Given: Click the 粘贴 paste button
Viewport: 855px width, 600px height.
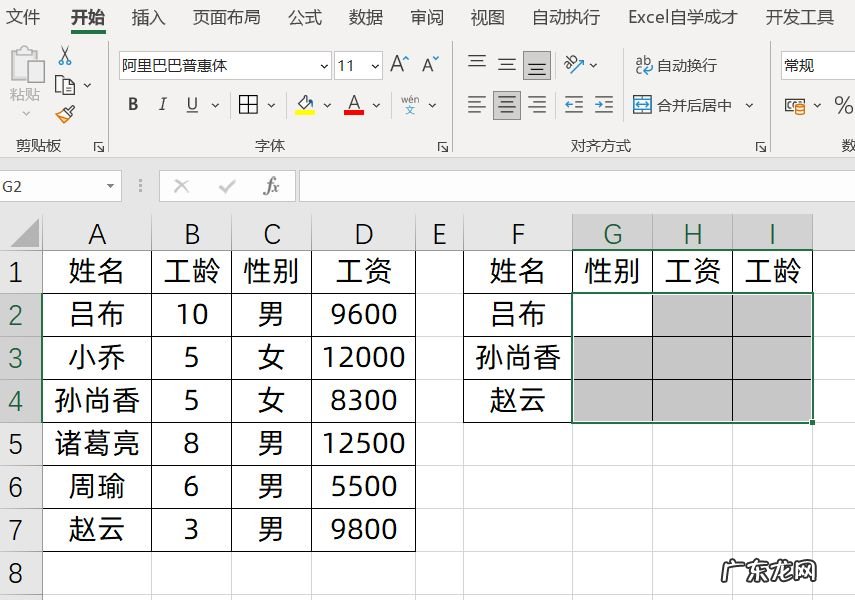Looking at the screenshot, I should coord(25,75).
